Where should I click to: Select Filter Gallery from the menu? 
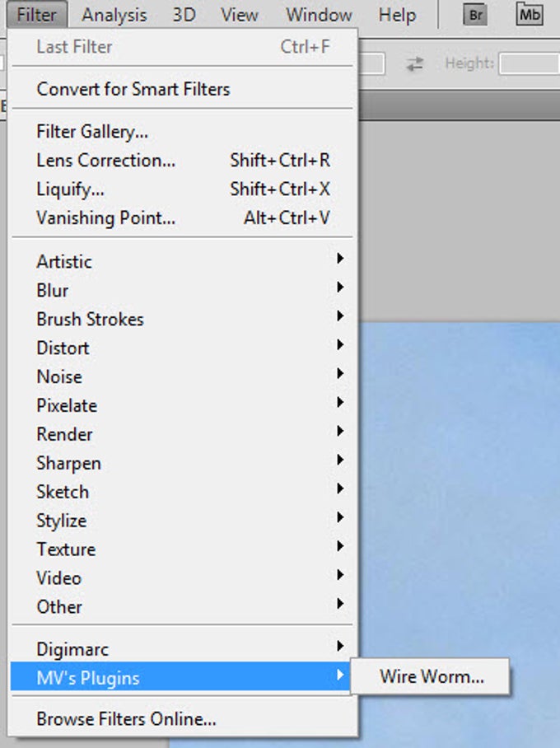[x=92, y=131]
